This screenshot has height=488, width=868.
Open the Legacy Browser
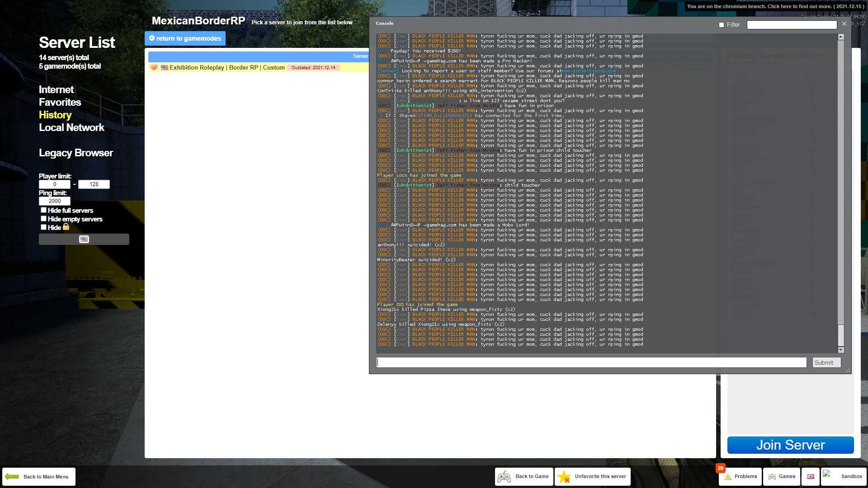coord(76,153)
